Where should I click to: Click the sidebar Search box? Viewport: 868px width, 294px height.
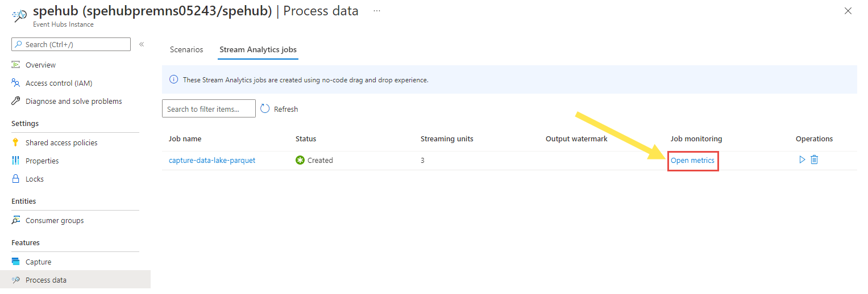pyautogui.click(x=71, y=44)
